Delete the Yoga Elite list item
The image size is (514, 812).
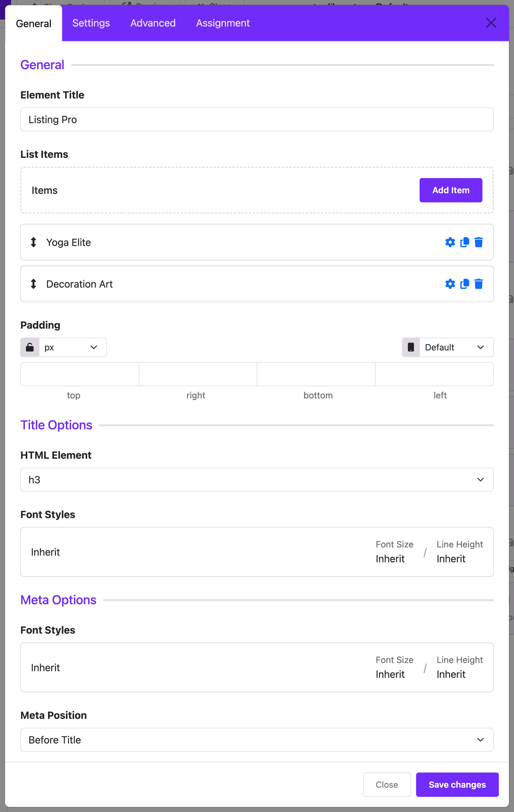pos(478,242)
